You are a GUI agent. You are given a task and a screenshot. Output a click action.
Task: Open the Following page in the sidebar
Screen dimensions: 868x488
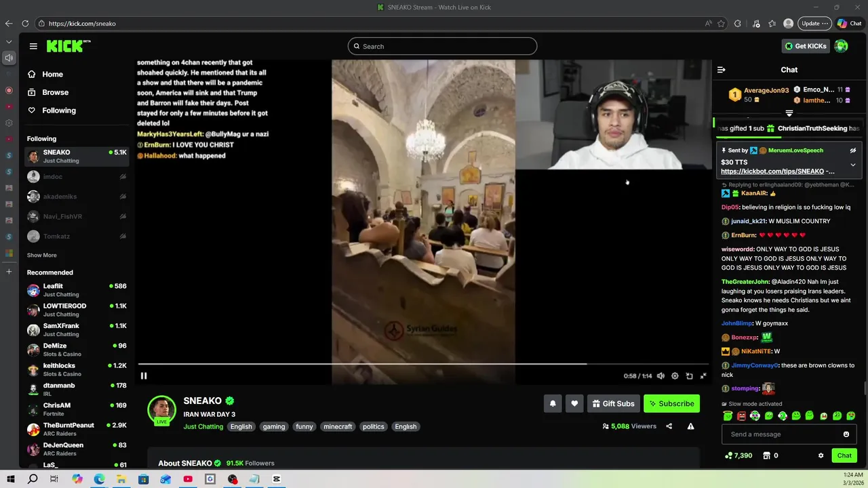click(59, 110)
